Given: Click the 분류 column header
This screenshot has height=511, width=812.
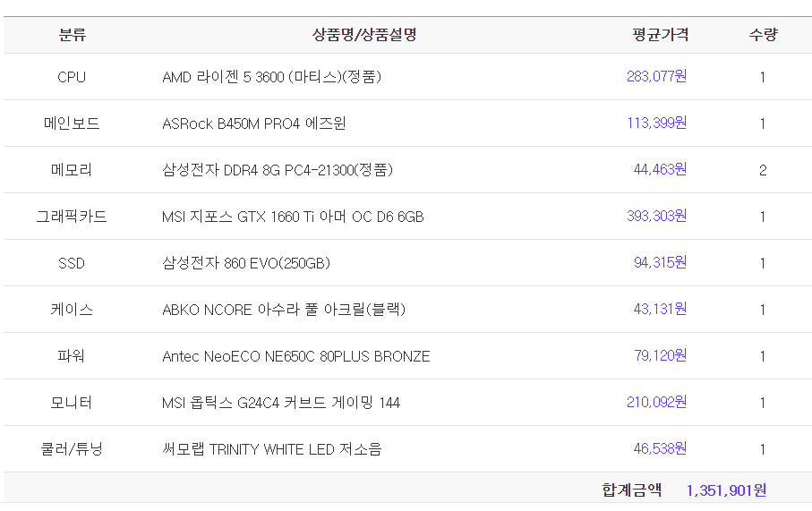Looking at the screenshot, I should [72, 35].
